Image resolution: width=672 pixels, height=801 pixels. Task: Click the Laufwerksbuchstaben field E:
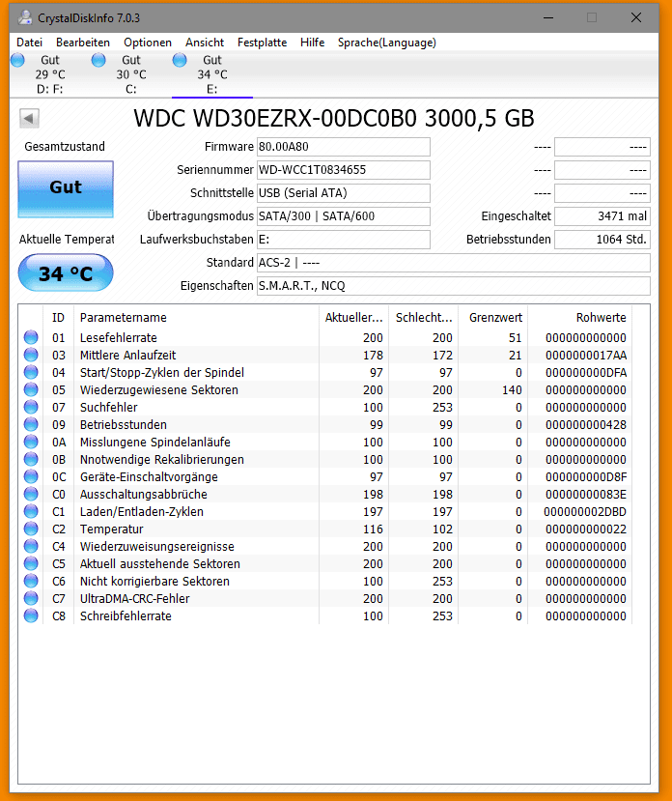click(343, 239)
